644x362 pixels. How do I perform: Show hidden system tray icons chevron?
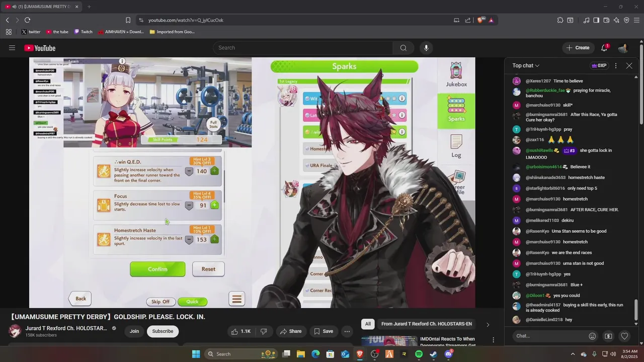[573, 354]
